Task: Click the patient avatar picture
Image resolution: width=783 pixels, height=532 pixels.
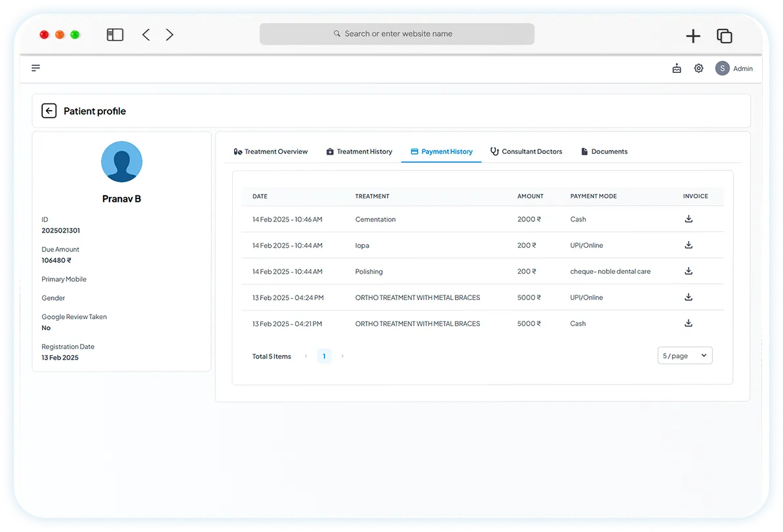Action: pos(122,162)
